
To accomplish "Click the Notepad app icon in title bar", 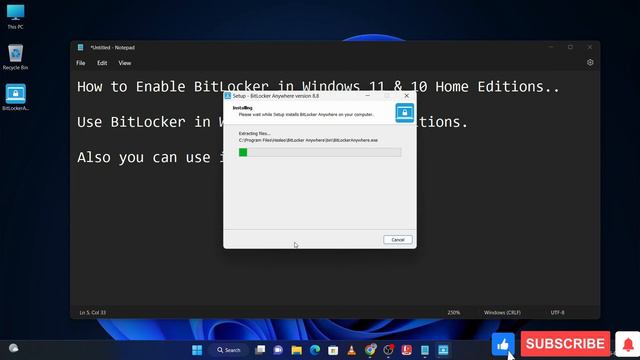I will pyautogui.click(x=80, y=47).
